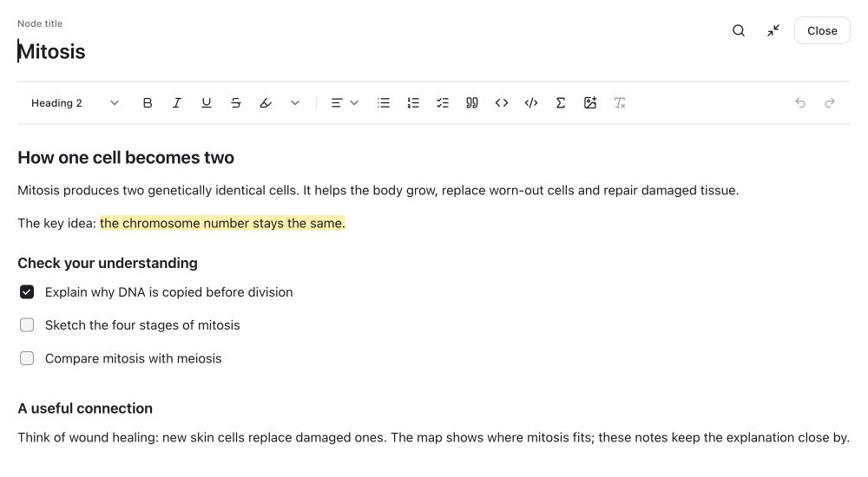Image resolution: width=868 pixels, height=477 pixels.
Task: Toggle bold formatting
Action: point(148,103)
